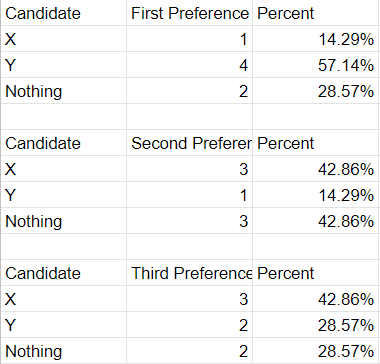Click Y in the Third Preference table
The width and height of the screenshot is (380, 364).
(63, 325)
